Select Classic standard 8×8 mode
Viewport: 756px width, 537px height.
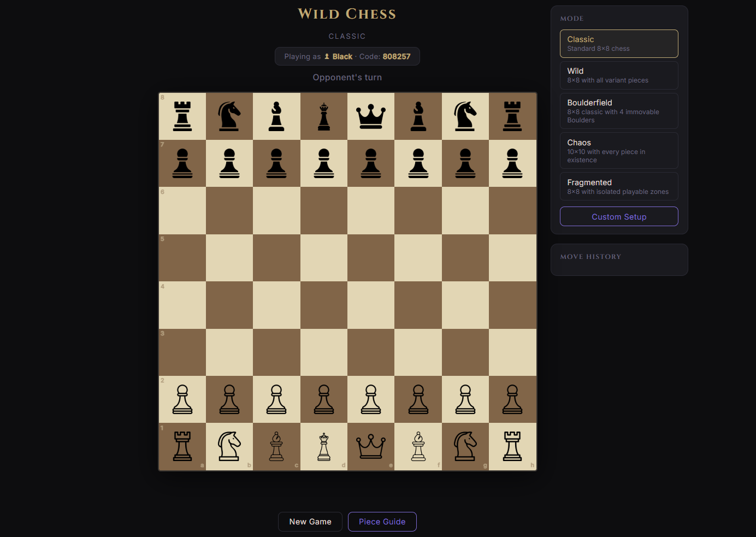tap(619, 44)
